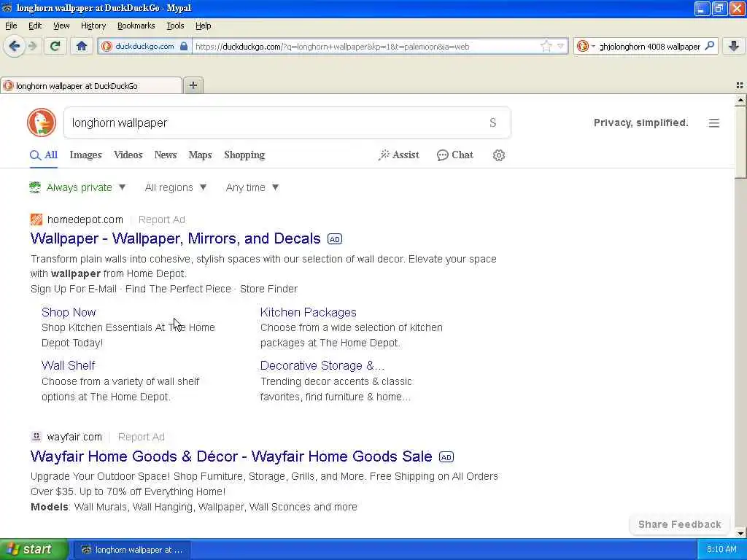Open the address bar history dropdown arrow
This screenshot has width=747, height=560.
(561, 46)
